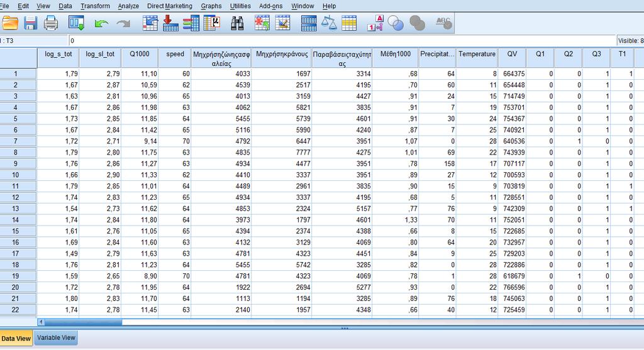
Task: Click the gray Redo arrow icon
Action: coord(123,23)
